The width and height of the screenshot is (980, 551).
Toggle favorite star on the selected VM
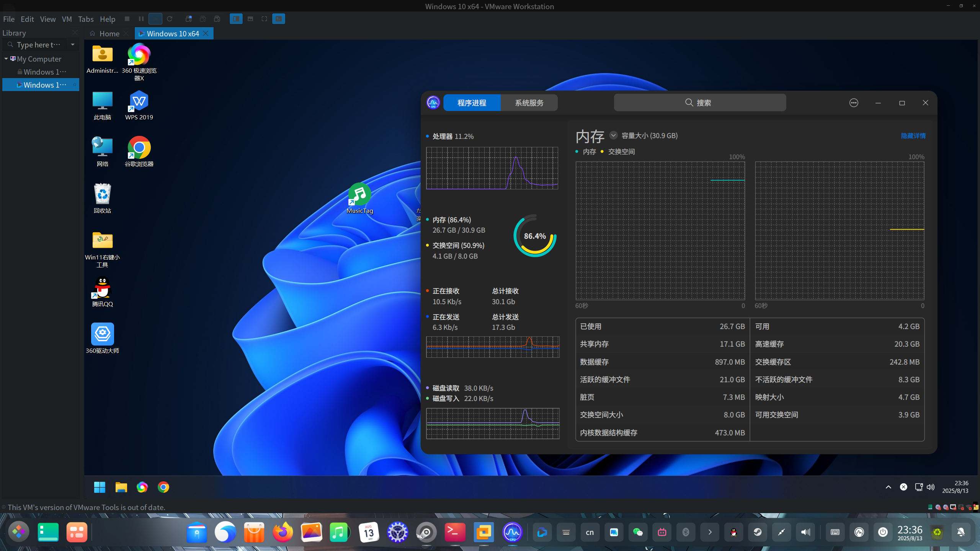click(x=74, y=85)
